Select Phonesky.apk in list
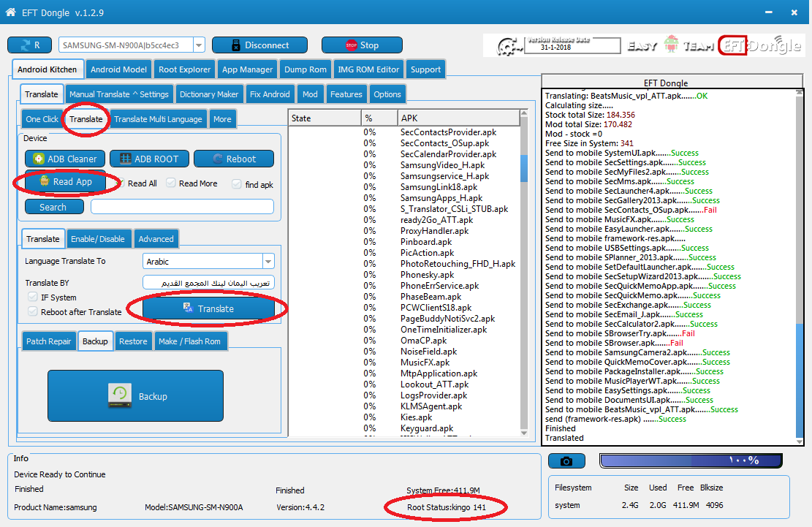The image size is (812, 527). (428, 274)
